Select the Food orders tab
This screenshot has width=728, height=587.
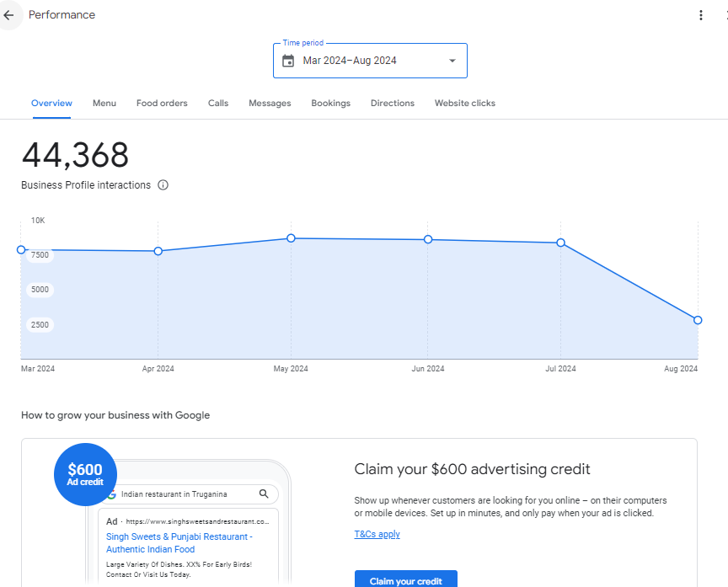[162, 104]
